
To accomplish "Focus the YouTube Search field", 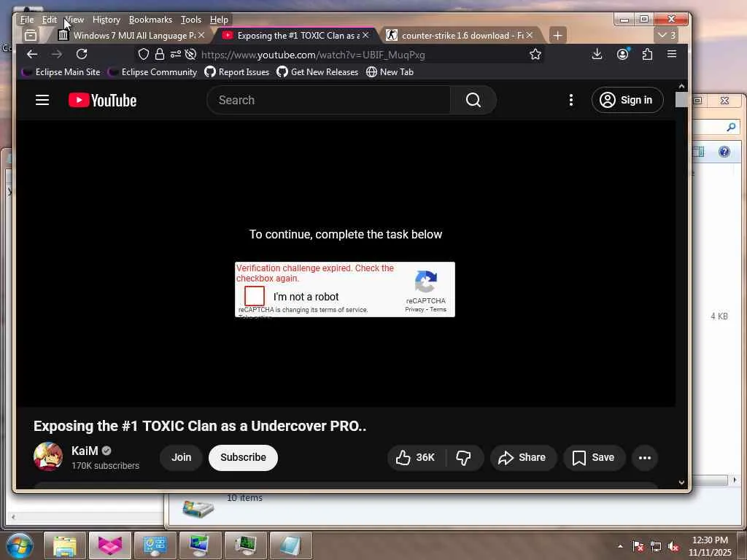I will pos(329,100).
